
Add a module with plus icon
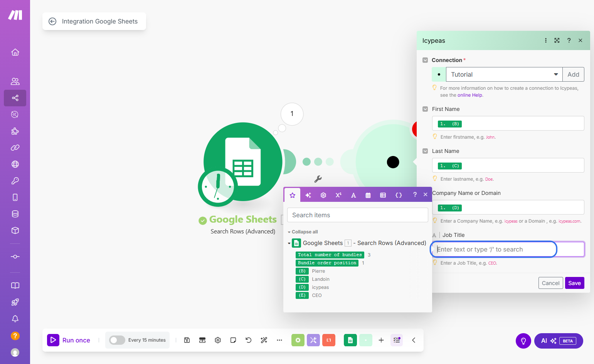coord(381,340)
